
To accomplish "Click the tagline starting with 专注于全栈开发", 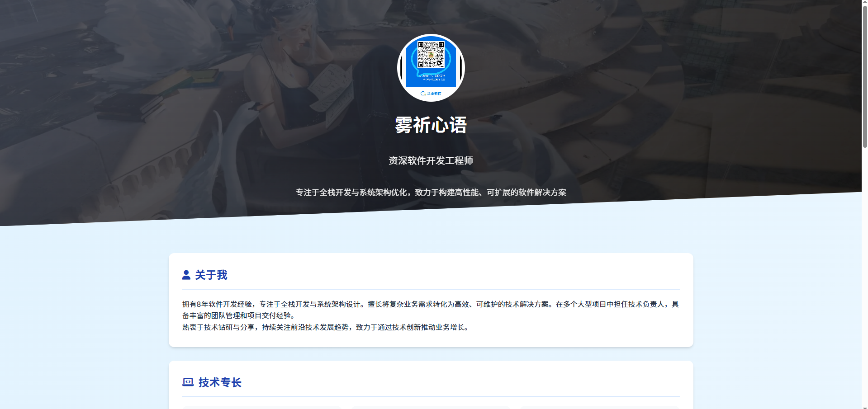I will pos(431,193).
